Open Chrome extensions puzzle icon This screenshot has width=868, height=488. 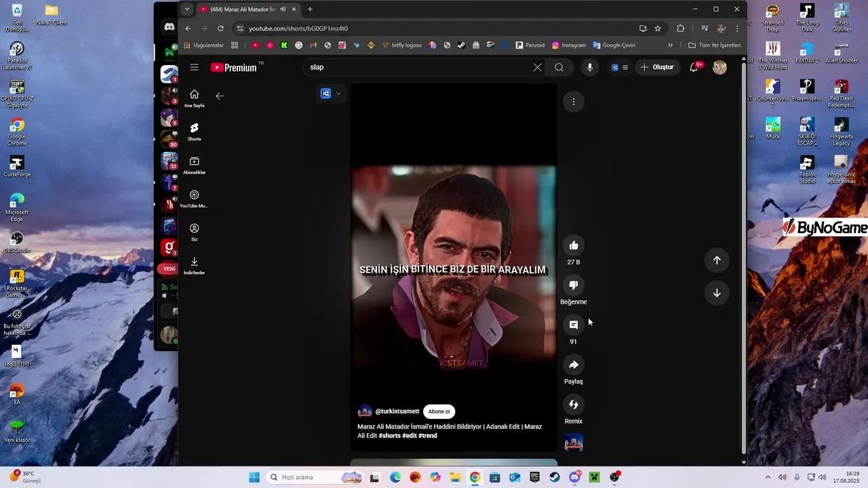(x=681, y=28)
